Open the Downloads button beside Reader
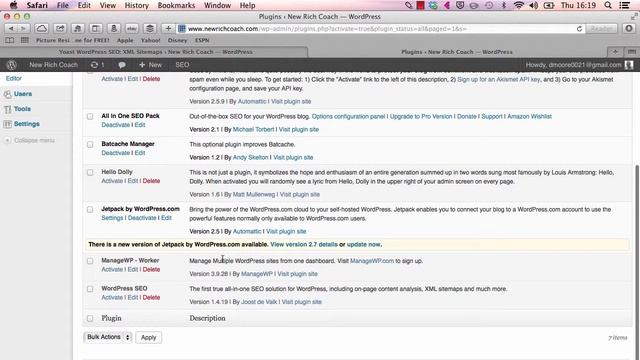Viewport: 640px width, 360px height. tap(629, 29)
